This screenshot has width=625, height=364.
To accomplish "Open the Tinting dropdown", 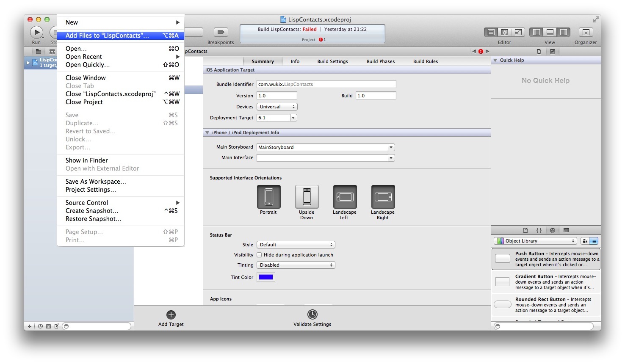I will coord(296,265).
